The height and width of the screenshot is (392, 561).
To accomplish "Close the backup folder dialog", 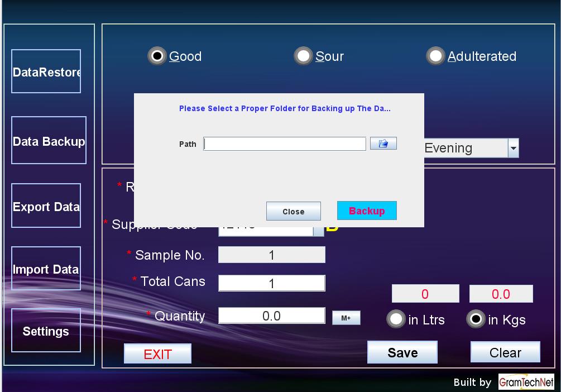I will 293,212.
